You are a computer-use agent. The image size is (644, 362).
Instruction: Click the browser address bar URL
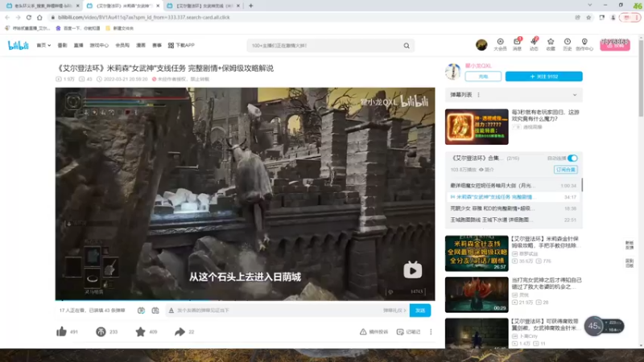pos(144,17)
